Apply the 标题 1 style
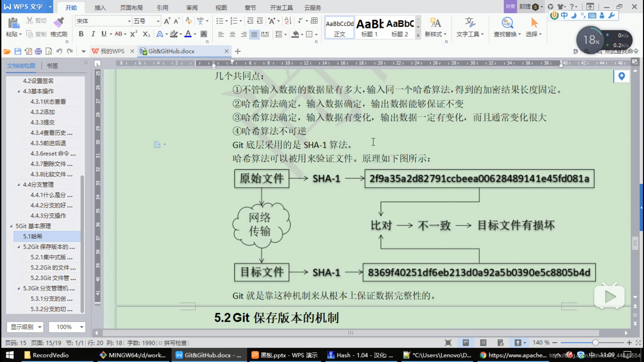 click(369, 28)
